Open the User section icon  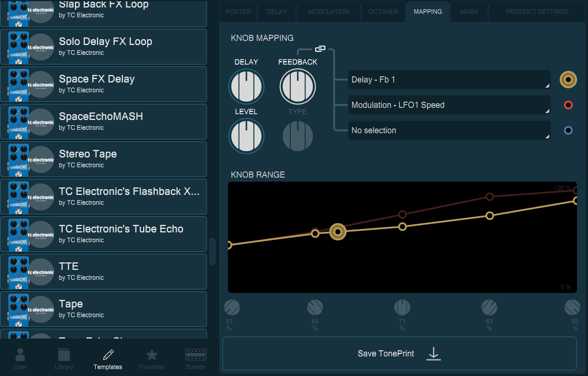(x=20, y=354)
